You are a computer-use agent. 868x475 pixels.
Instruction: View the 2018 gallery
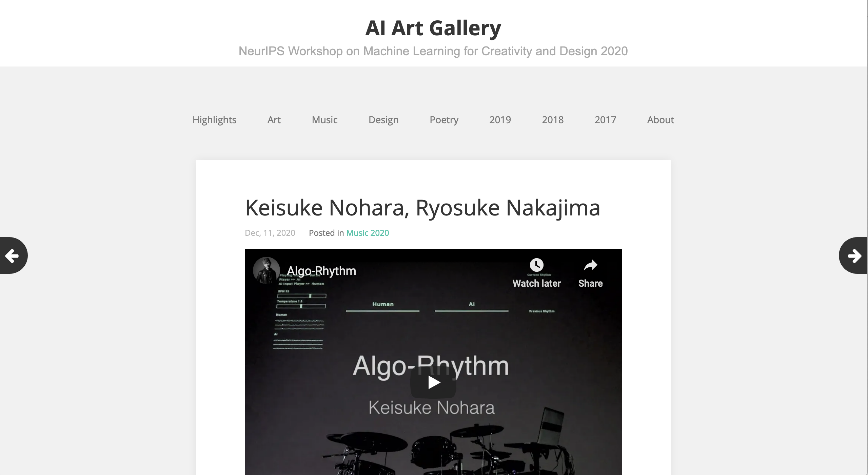[553, 120]
